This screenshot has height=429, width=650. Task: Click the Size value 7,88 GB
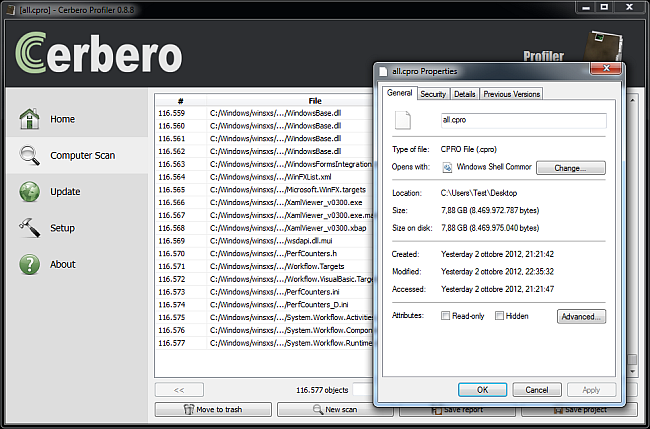pyautogui.click(x=490, y=211)
